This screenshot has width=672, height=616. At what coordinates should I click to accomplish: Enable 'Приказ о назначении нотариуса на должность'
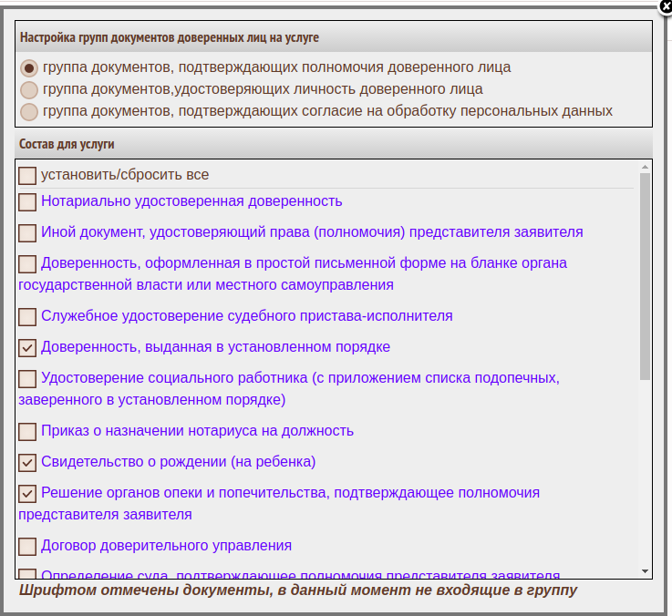(27, 431)
